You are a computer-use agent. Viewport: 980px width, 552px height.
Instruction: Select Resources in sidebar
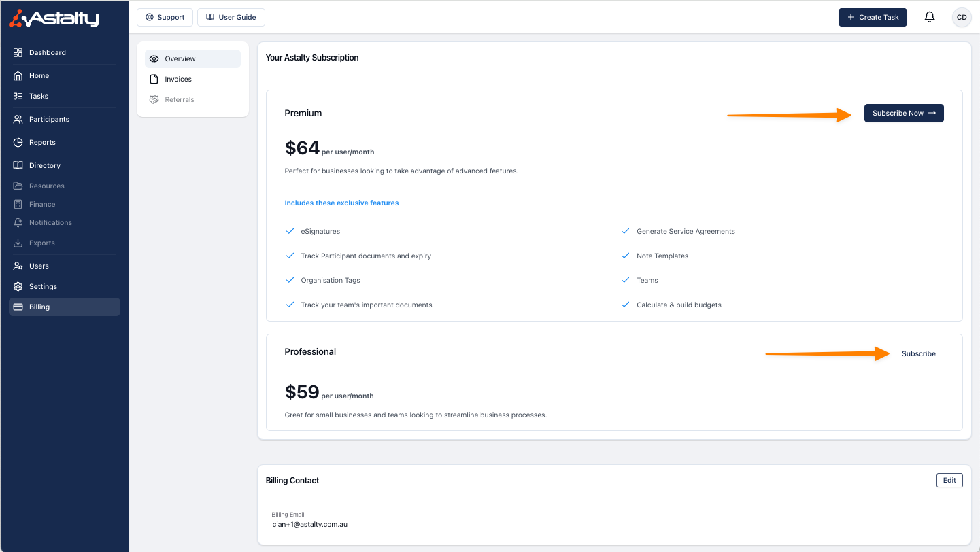coord(65,186)
